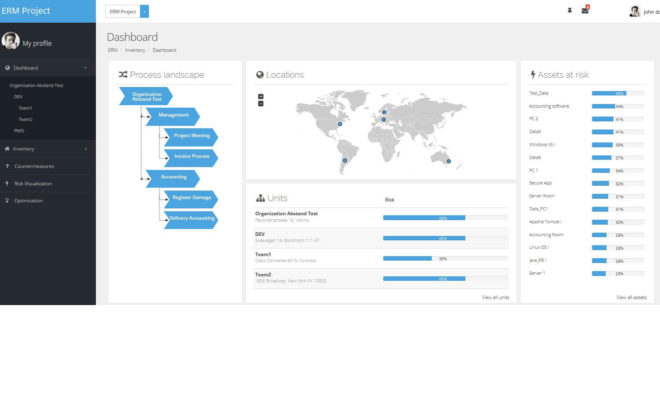Click the Organization Abstand Test process node
This screenshot has width=660, height=420.
pos(146,96)
